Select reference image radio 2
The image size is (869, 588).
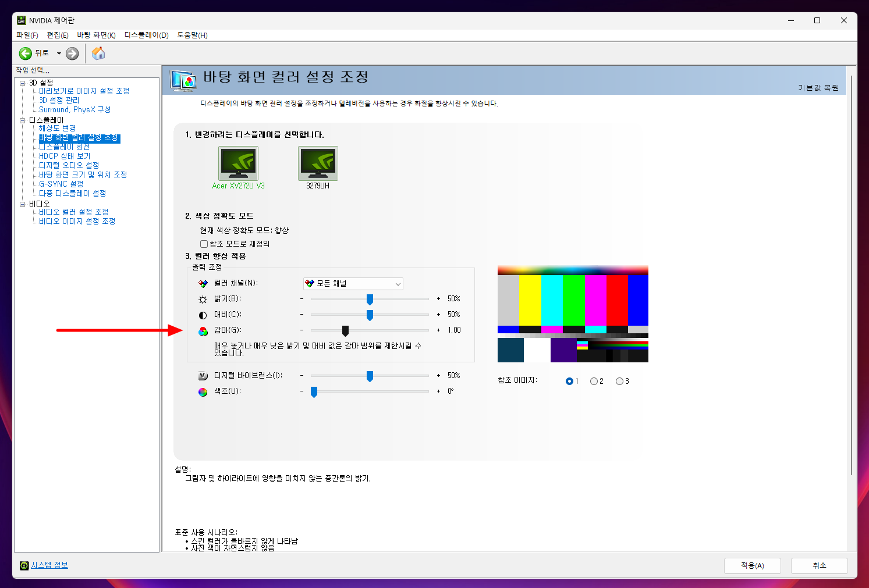pyautogui.click(x=594, y=381)
